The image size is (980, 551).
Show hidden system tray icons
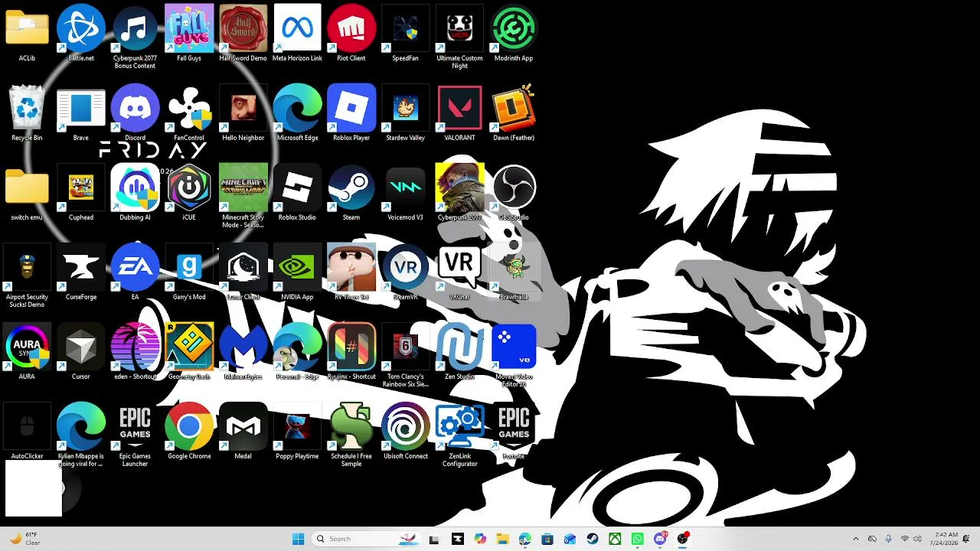(x=856, y=539)
